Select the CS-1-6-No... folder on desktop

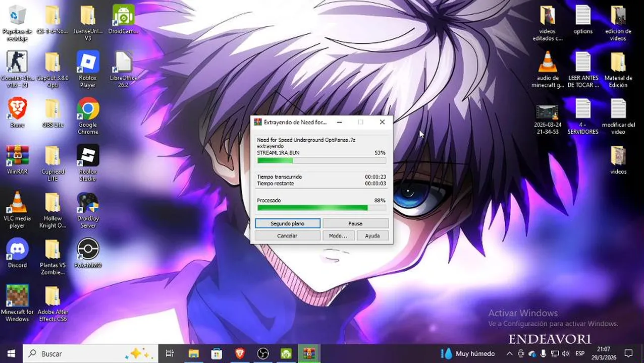[x=52, y=20]
